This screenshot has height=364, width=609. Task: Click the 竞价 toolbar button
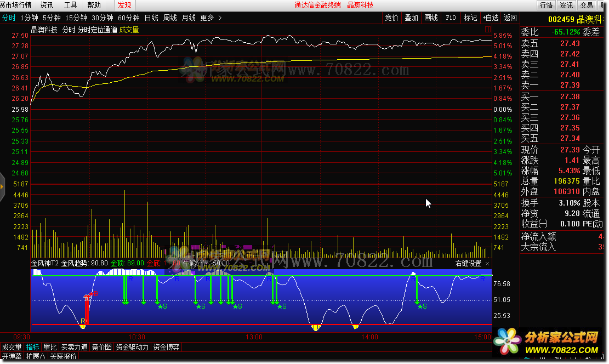391,18
